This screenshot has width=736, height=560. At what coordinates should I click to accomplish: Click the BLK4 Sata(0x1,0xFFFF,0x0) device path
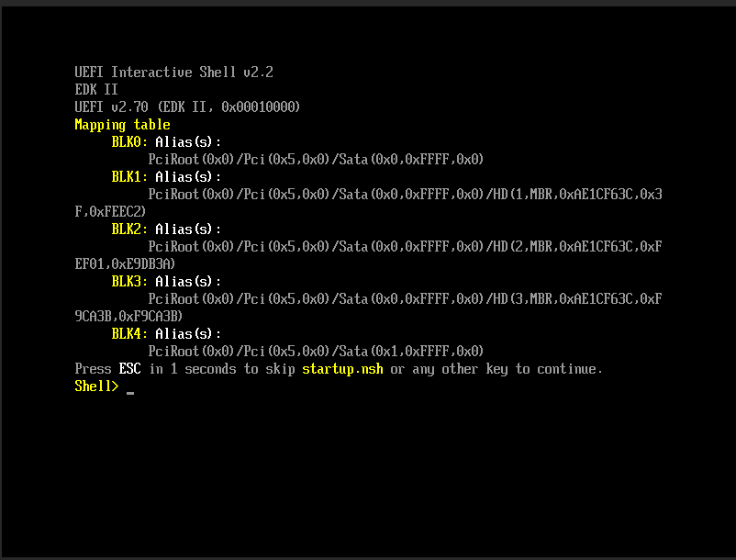316,352
